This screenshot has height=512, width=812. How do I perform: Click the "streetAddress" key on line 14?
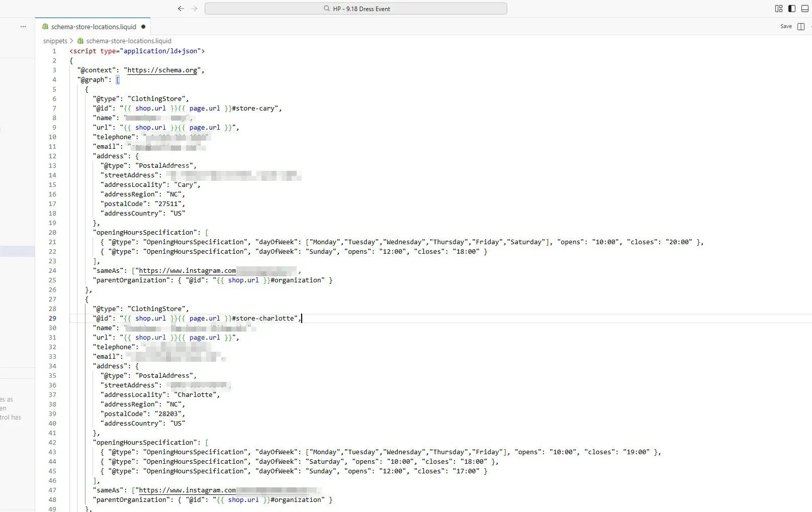[x=129, y=175]
